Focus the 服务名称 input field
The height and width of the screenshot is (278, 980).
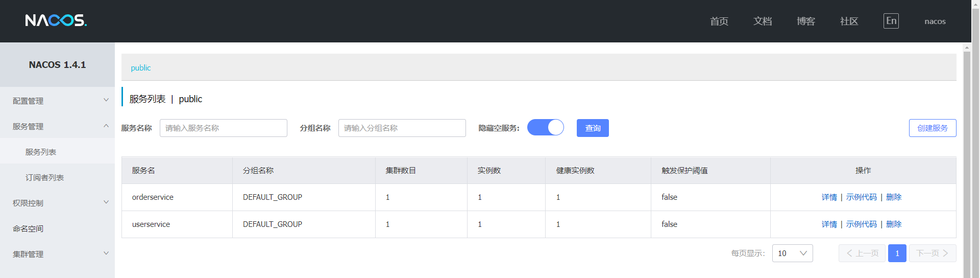224,128
